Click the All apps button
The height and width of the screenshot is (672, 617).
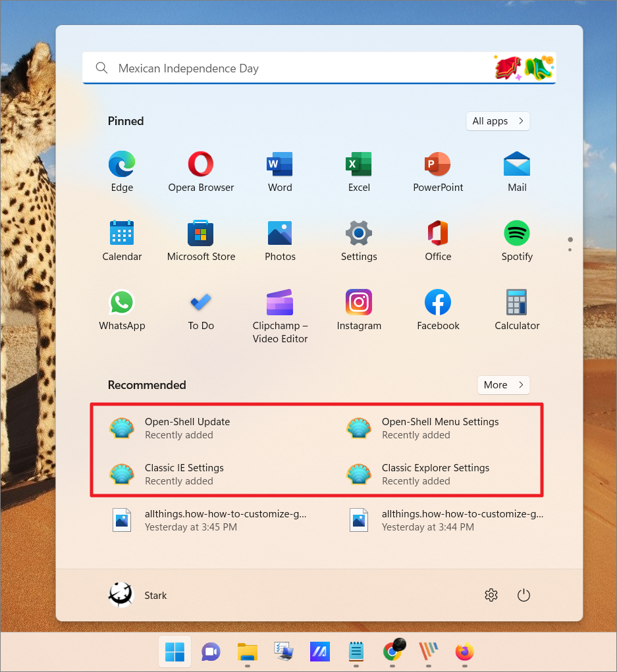(498, 121)
